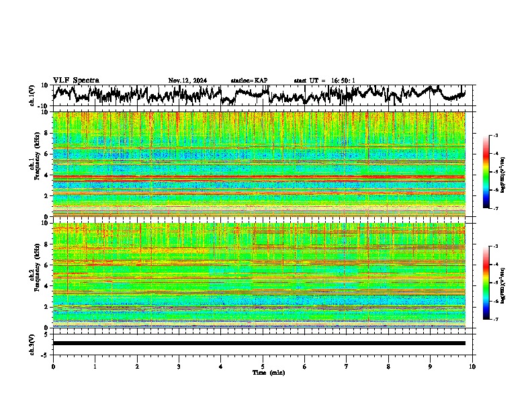
Task: Click the "6" tick on ch.2 frequency axis
Action: pos(47,265)
